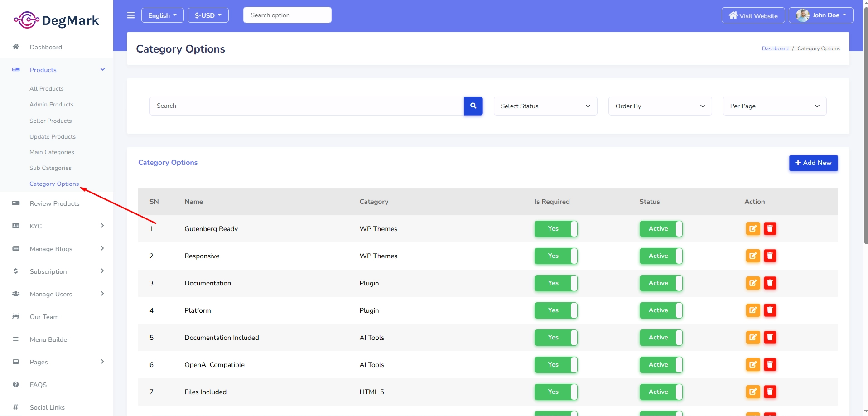868x416 pixels.
Task: Click the blue search magnifier button
Action: pyautogui.click(x=473, y=106)
